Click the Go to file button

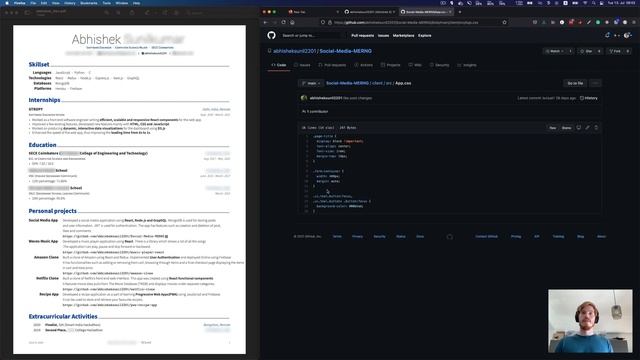(575, 83)
